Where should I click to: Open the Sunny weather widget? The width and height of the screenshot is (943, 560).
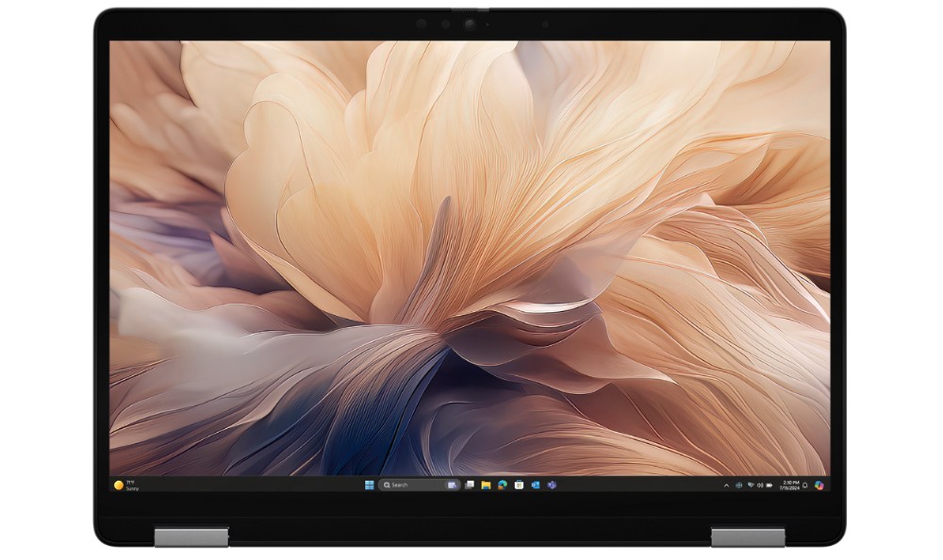(x=126, y=485)
